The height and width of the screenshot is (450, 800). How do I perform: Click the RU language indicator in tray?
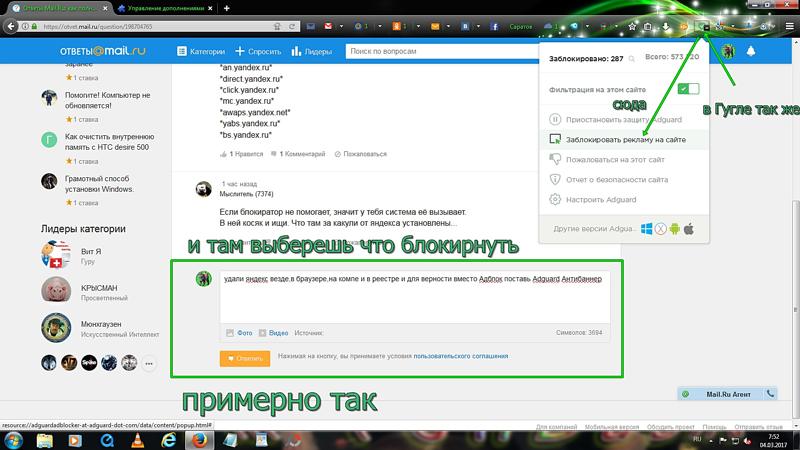697,439
